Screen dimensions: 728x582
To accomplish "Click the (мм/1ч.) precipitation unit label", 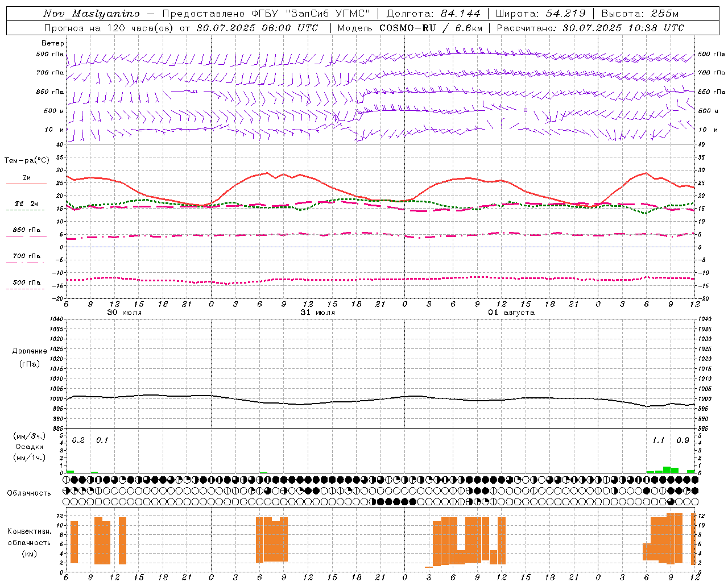I will point(29,458).
